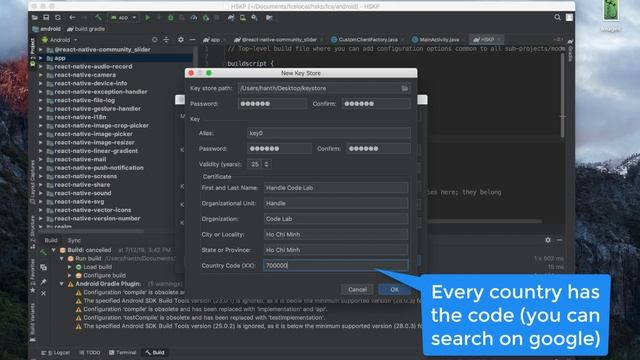This screenshot has height=360, width=640.
Task: Close Build panel with X icon
Action: coord(43,293)
